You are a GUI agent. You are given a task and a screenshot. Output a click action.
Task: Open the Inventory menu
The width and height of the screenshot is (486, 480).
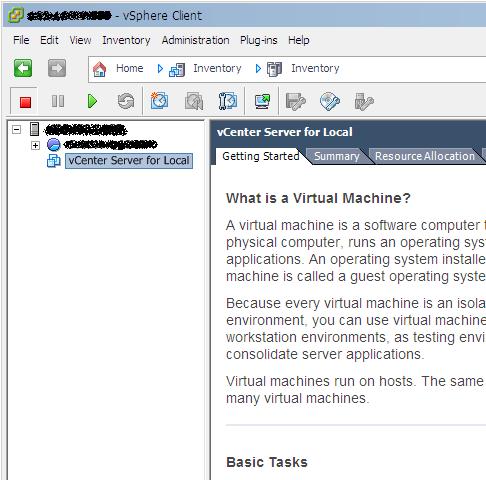pos(126,40)
